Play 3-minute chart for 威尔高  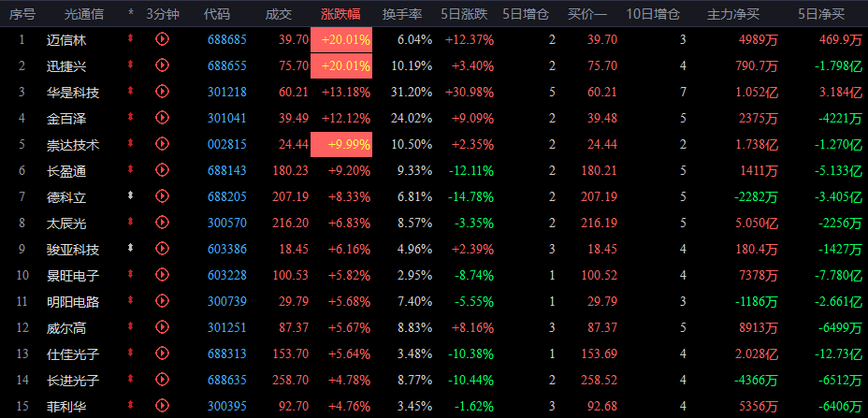[x=162, y=327]
